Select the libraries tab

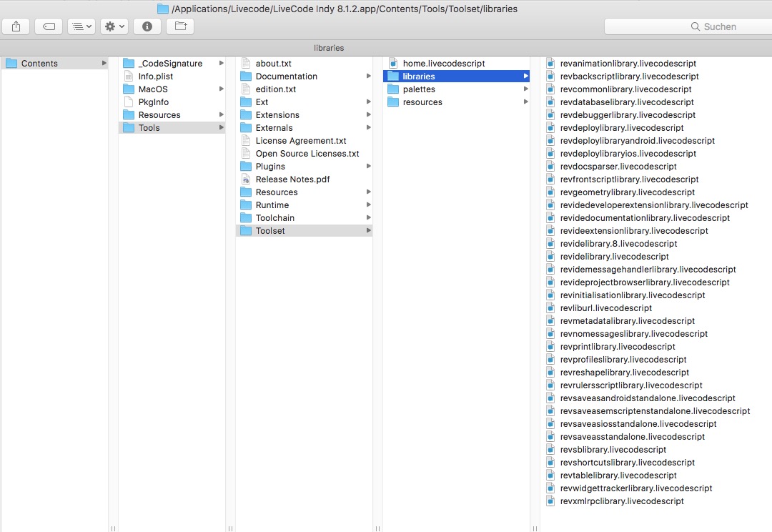pos(329,48)
